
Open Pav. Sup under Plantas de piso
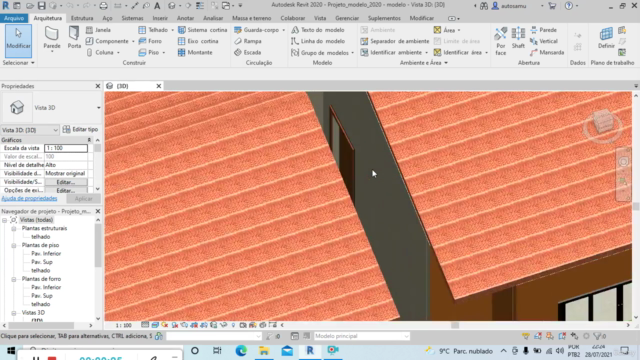[42, 262]
